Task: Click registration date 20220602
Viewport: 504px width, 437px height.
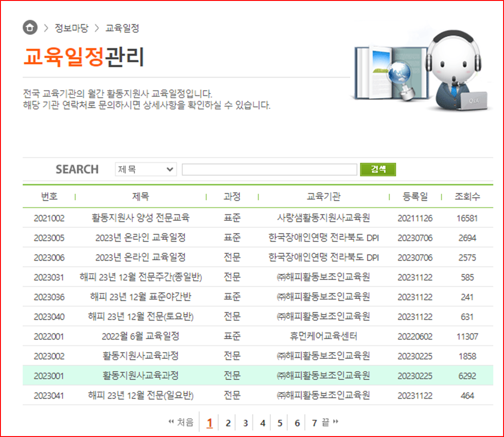Action: 415,336
